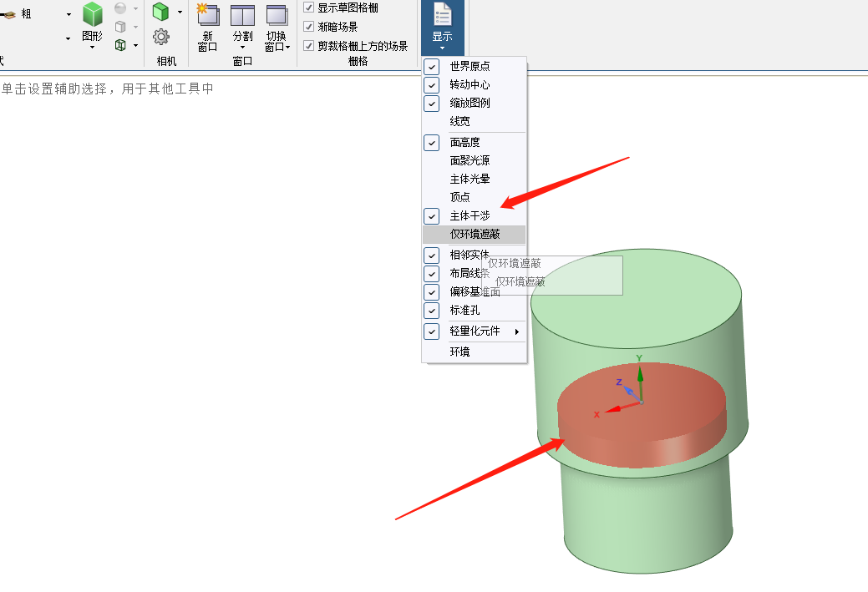Click the 切换窗口 switch window icon
The image size is (868, 592).
pyautogui.click(x=277, y=15)
